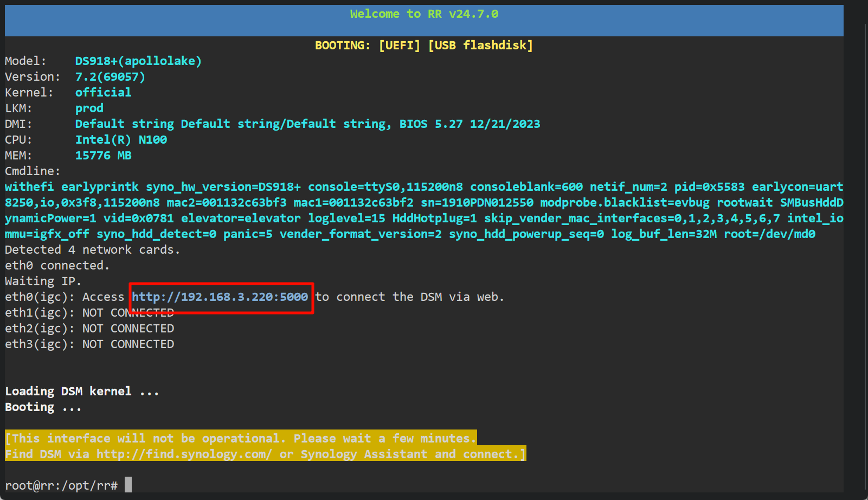
Task: Click the "pid=0x5583" parameter
Action: 709,187
